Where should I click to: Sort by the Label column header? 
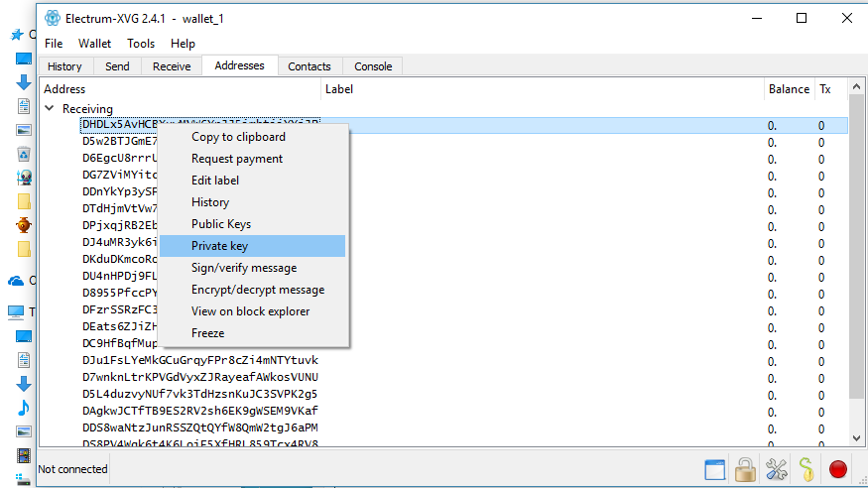[x=543, y=89]
